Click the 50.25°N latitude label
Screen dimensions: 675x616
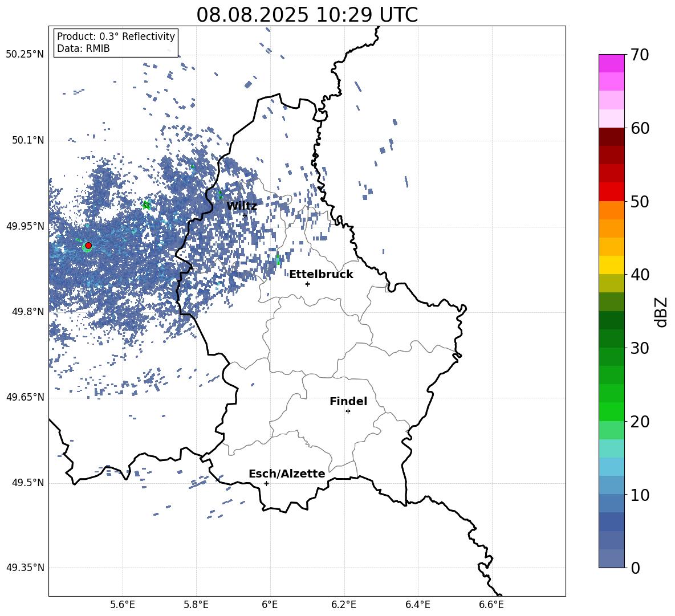click(26, 55)
